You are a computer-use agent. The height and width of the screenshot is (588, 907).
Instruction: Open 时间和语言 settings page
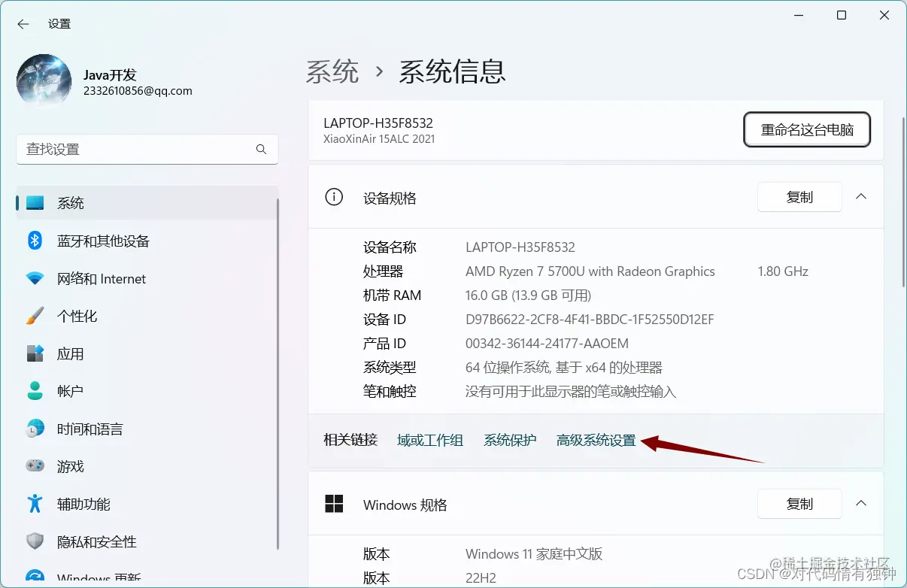coord(147,429)
